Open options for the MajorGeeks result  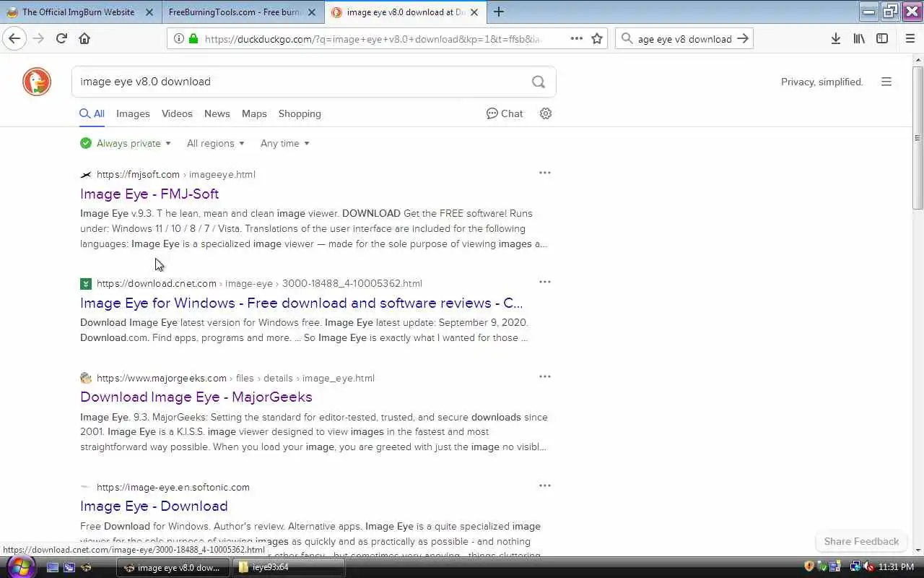click(x=545, y=376)
